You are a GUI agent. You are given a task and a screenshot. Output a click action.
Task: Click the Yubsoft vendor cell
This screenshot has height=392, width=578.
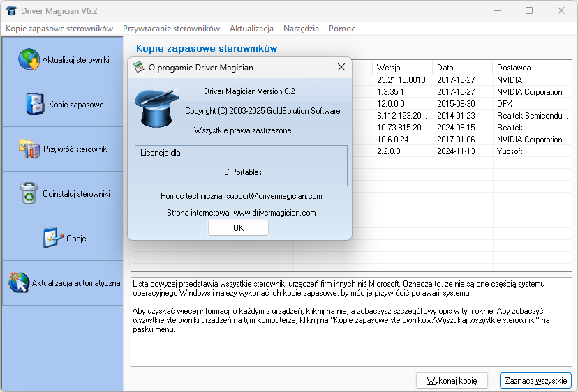point(510,151)
